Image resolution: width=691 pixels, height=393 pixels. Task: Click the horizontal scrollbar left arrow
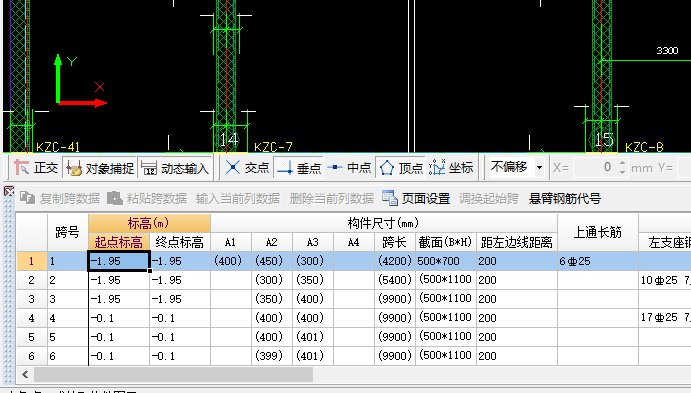point(25,374)
